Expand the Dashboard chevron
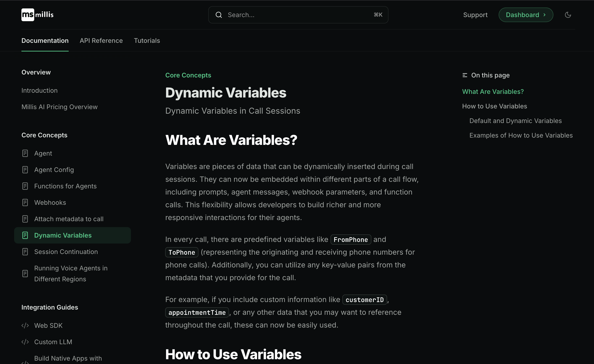Viewport: 594px width, 364px height. 544,15
